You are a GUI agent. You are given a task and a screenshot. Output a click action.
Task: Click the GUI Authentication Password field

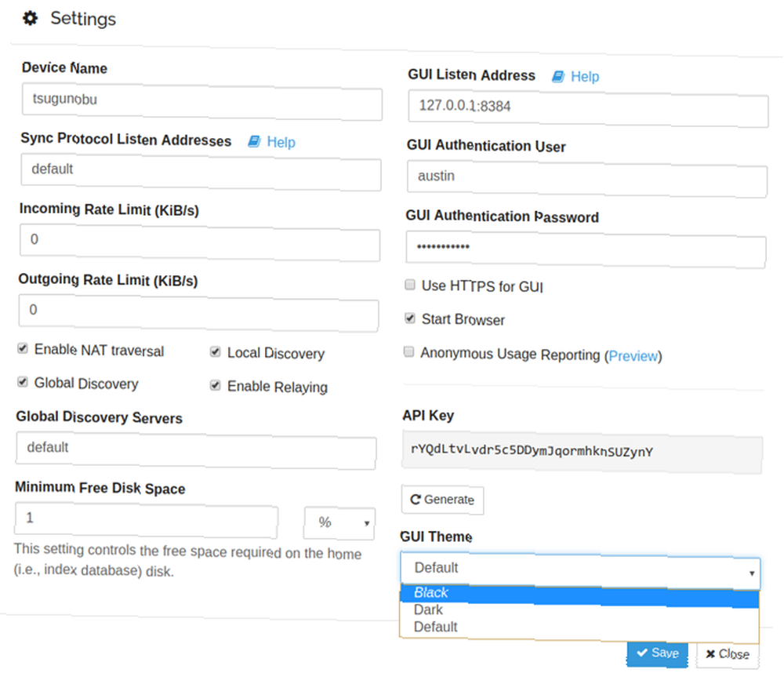pos(586,249)
